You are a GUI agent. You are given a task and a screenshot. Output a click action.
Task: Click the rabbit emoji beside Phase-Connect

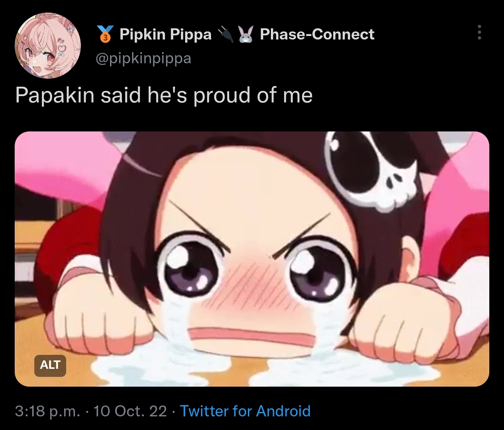(x=247, y=34)
